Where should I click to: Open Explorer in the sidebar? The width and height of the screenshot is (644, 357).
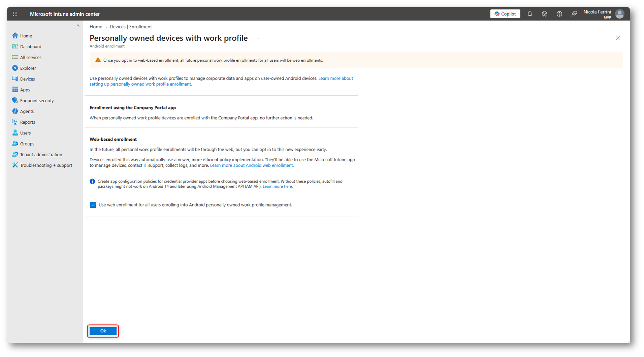pos(28,68)
